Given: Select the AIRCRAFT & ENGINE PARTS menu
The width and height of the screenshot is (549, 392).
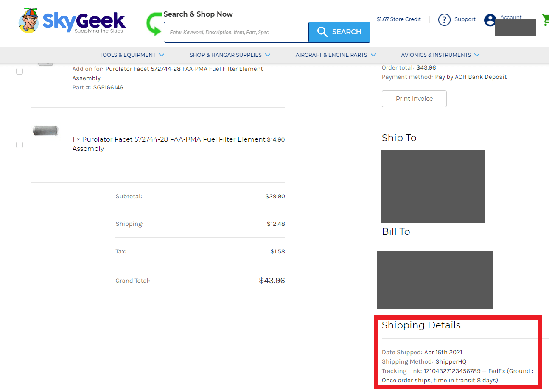Looking at the screenshot, I should [332, 55].
